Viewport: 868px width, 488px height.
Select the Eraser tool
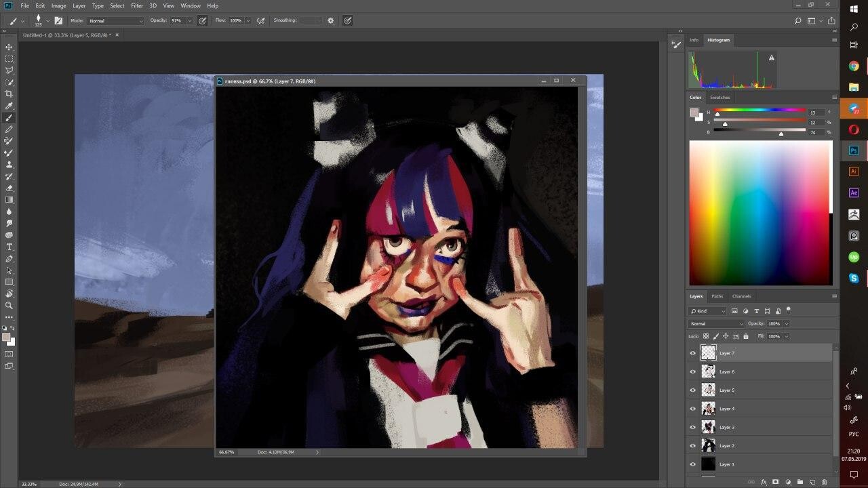(x=9, y=188)
